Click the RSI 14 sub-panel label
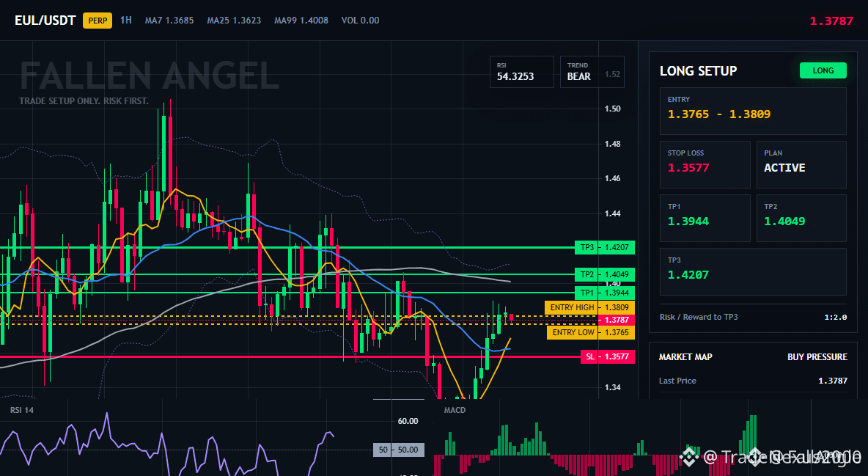The height and width of the screenshot is (476, 868). (x=21, y=410)
